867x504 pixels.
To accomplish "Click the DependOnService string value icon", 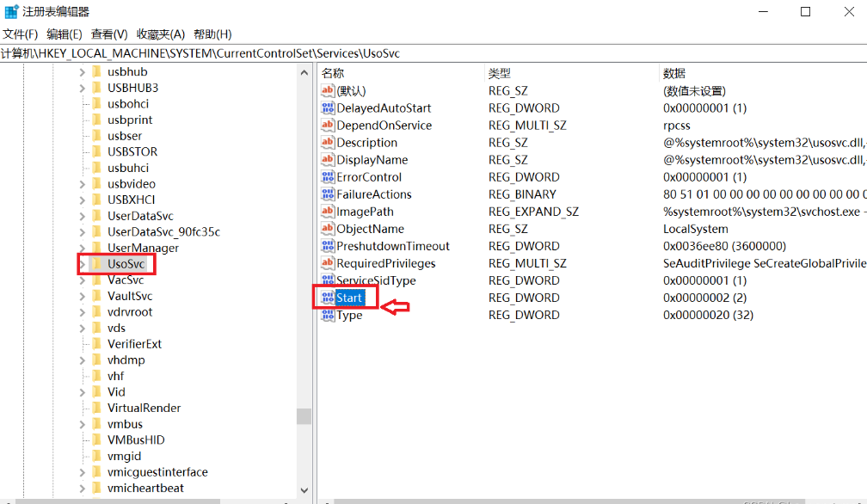I will 327,126.
